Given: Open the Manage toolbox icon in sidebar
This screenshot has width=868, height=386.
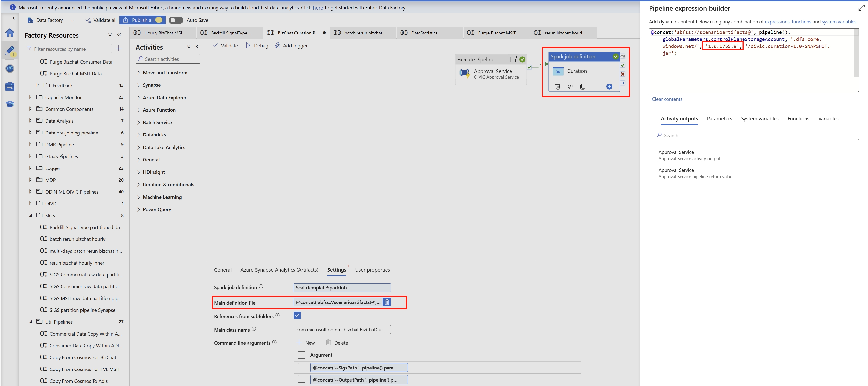Looking at the screenshot, I should pos(10,86).
